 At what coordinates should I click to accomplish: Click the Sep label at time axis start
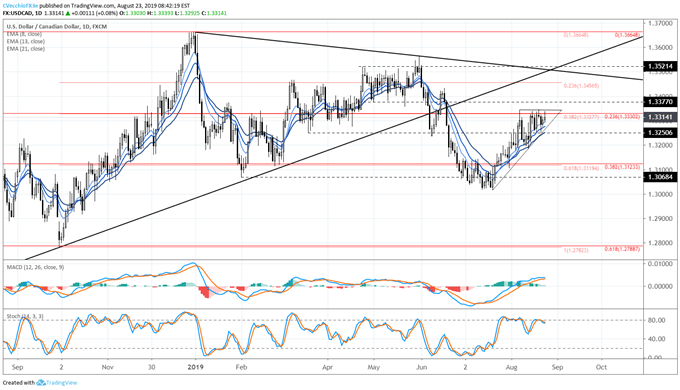(17, 367)
